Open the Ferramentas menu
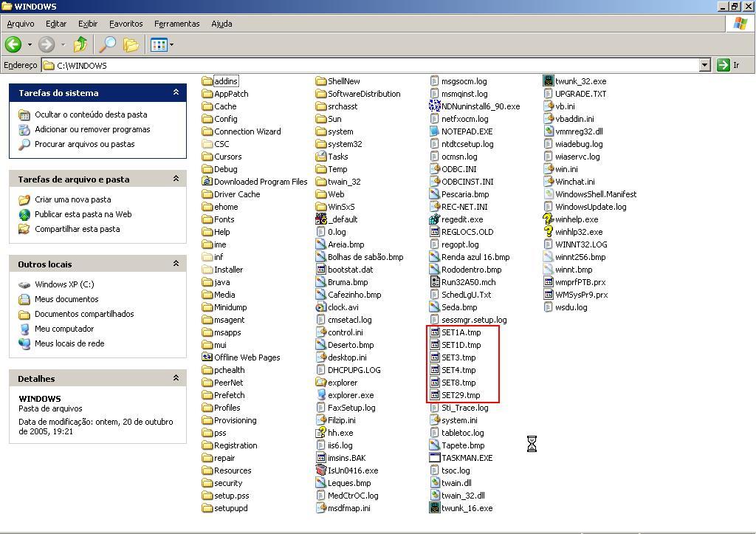This screenshot has width=756, height=534. (x=176, y=24)
